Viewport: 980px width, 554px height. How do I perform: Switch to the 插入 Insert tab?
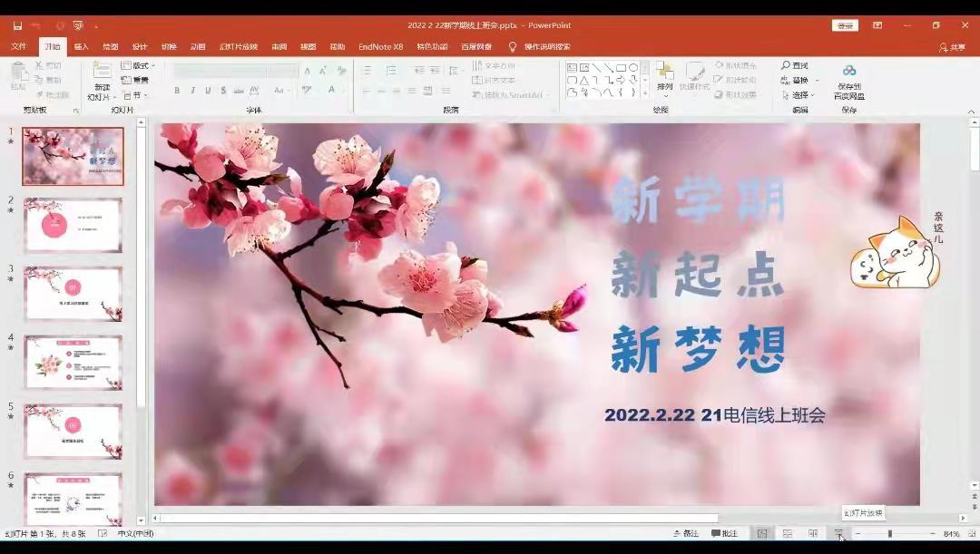tap(81, 47)
